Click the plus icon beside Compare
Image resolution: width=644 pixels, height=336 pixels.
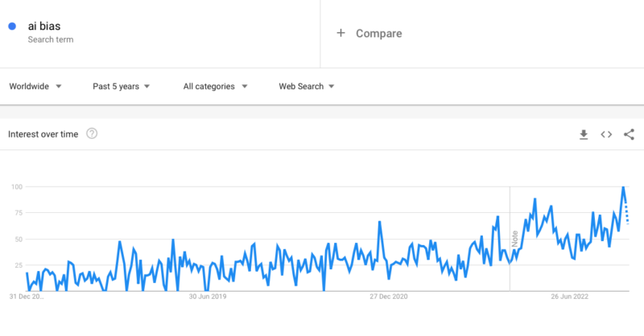click(341, 33)
